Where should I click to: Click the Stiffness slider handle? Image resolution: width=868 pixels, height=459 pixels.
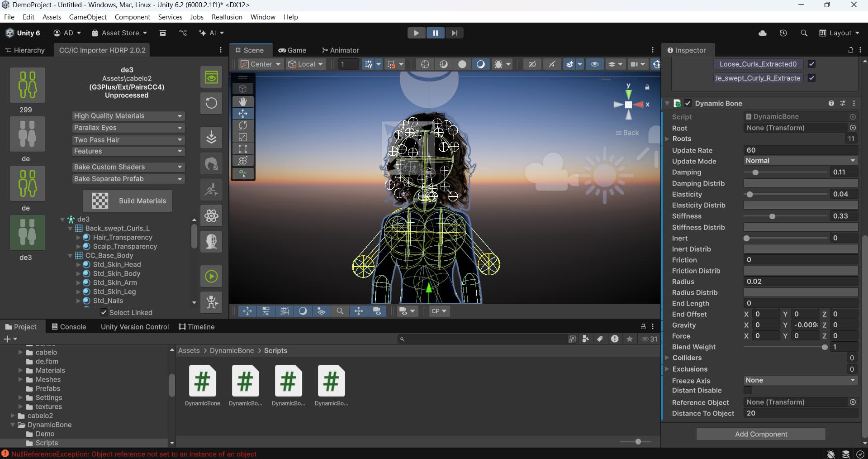click(772, 216)
